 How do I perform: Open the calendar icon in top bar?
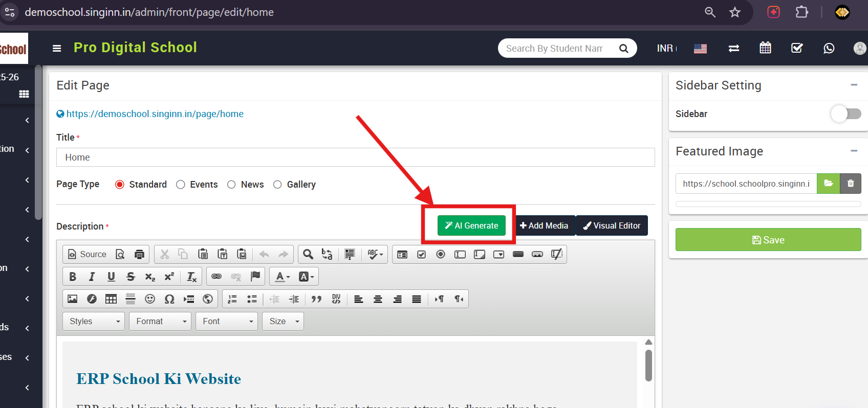(765, 48)
